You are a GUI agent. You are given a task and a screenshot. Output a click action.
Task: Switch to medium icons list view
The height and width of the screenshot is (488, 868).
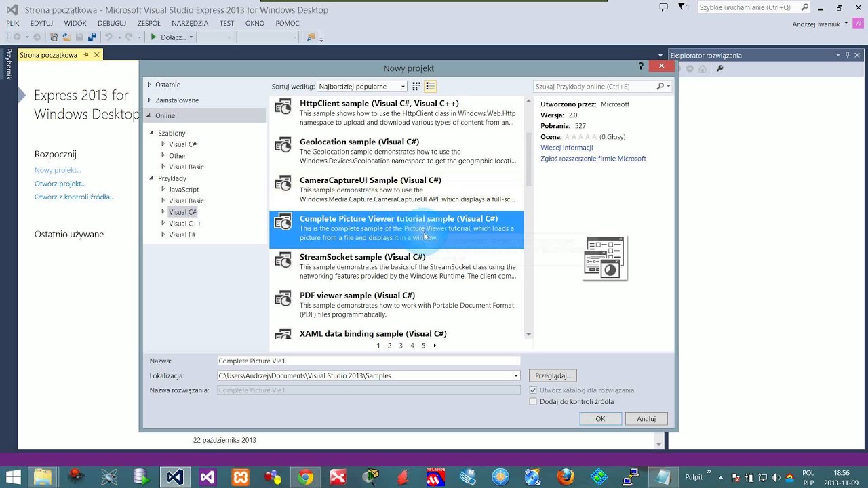click(x=430, y=86)
